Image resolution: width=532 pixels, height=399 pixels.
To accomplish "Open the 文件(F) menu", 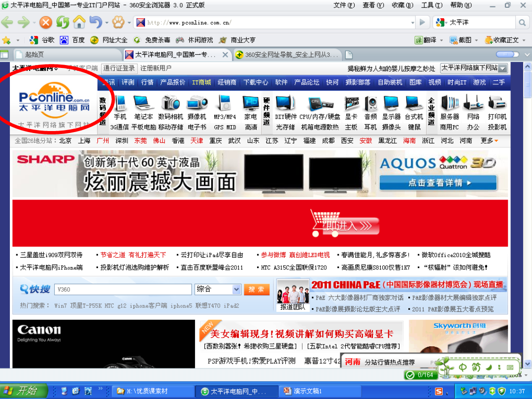I will pos(344,5).
